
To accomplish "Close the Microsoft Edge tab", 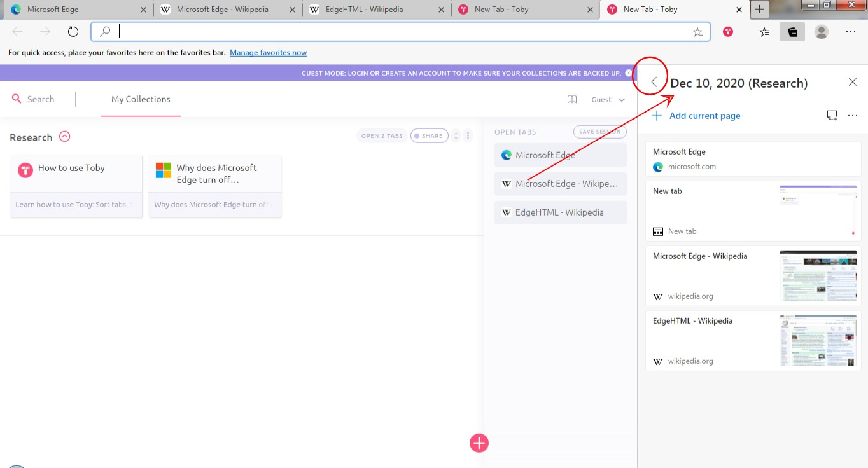I will 143,10.
